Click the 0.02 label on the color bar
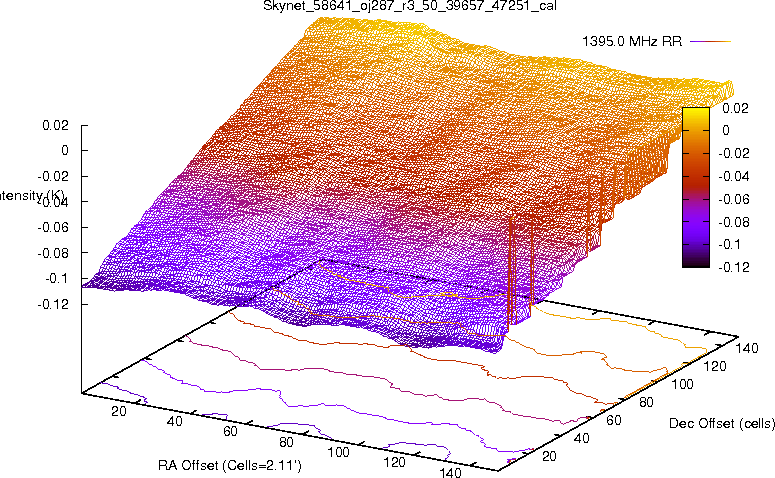This screenshot has height=478, width=775. tap(735, 108)
